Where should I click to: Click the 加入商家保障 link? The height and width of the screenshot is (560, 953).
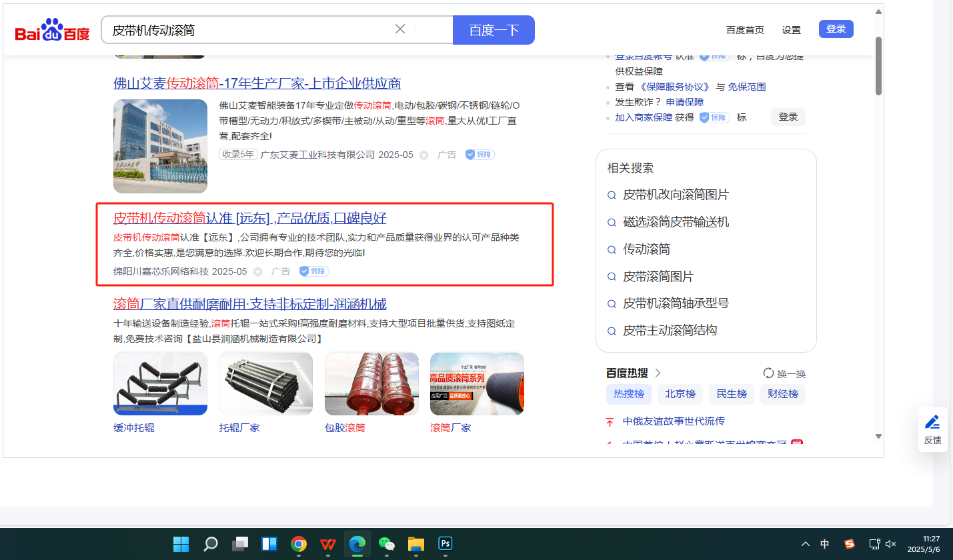644,117
